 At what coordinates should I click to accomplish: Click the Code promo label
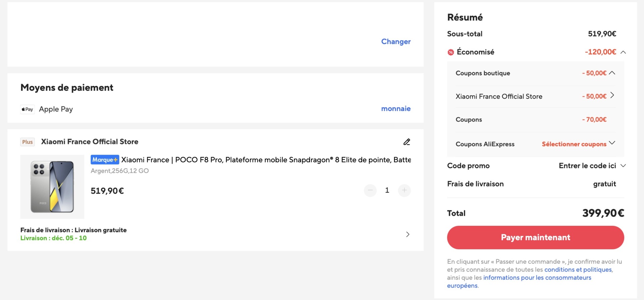[468, 166]
